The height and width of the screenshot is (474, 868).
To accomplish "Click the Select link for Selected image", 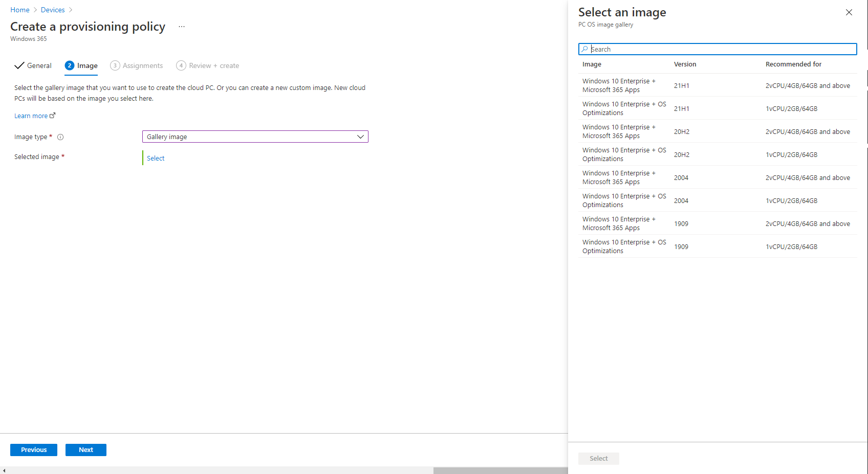I will (x=156, y=159).
